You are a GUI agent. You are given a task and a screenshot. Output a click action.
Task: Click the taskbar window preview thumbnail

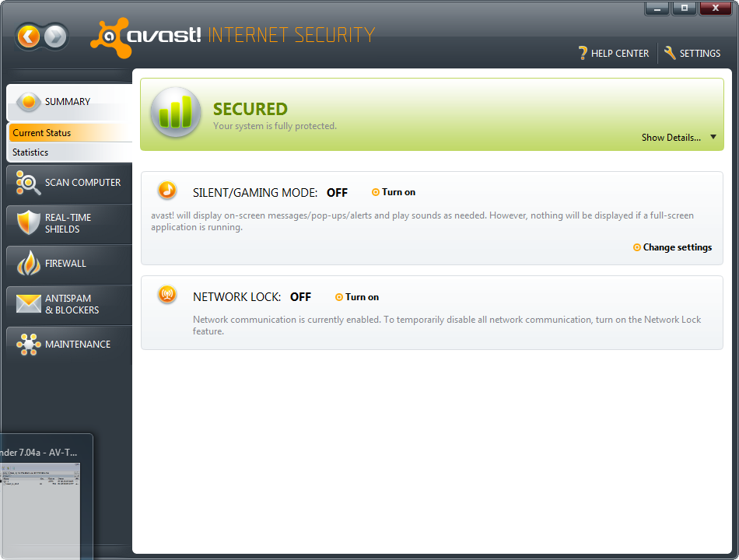(40, 506)
